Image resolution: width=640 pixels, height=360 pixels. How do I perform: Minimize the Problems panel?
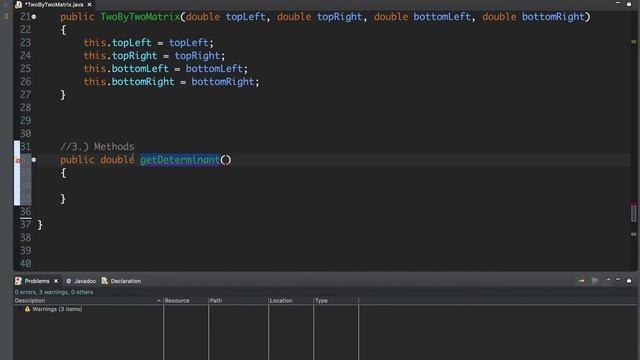[618, 280]
